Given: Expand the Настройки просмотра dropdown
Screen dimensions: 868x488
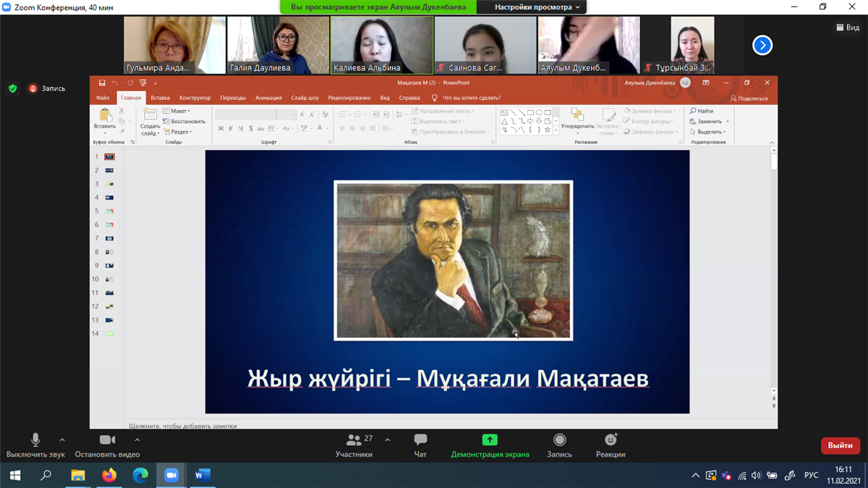Looking at the screenshot, I should click(x=537, y=7).
